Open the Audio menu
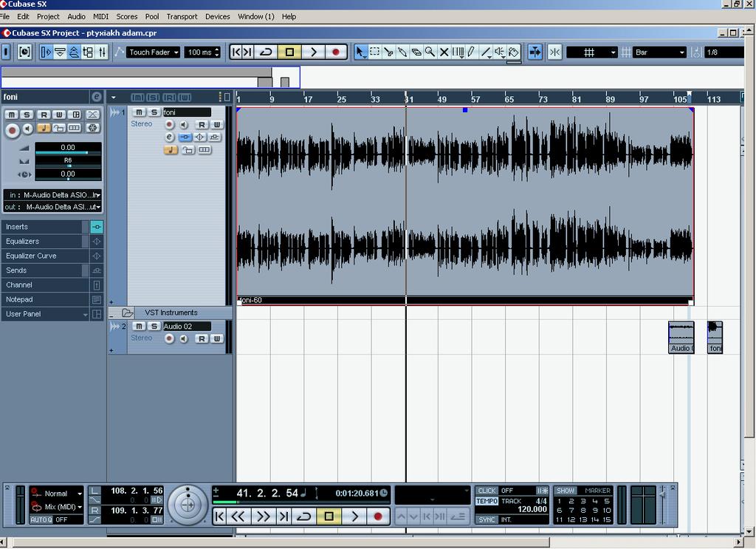Viewport: 756px width, 549px height. [76, 16]
